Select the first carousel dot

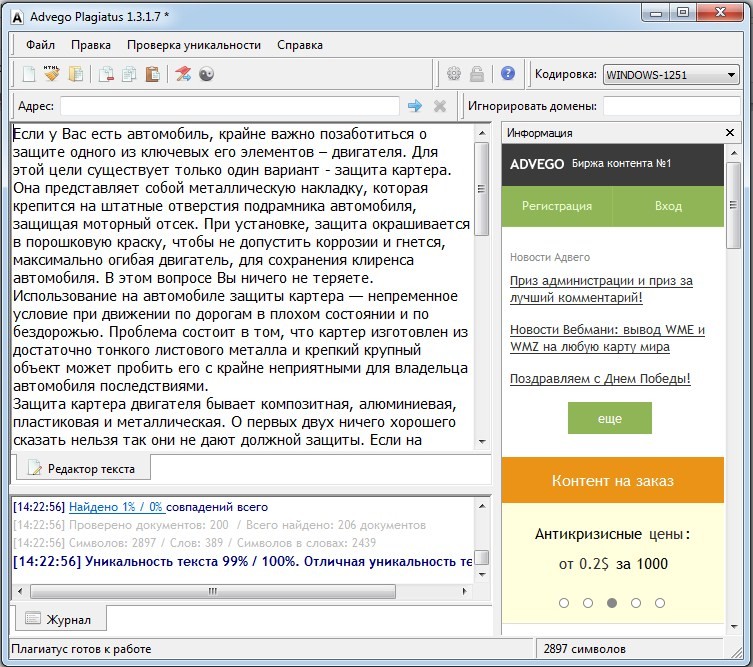pyautogui.click(x=564, y=603)
